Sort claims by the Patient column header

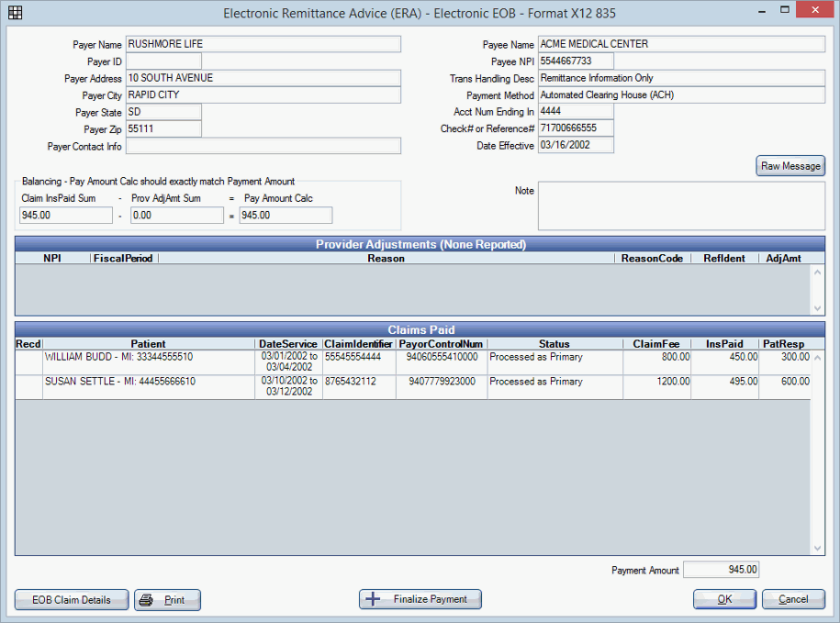[x=148, y=344]
